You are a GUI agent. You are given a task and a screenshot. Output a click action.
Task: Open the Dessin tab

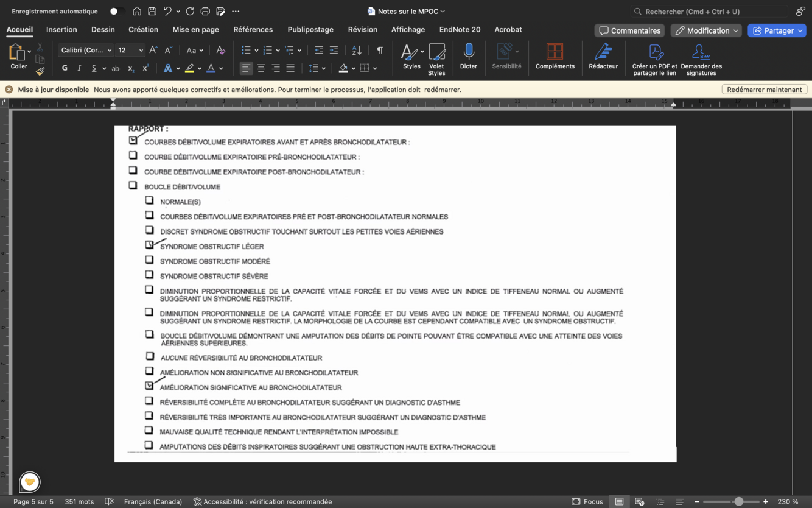103,29
